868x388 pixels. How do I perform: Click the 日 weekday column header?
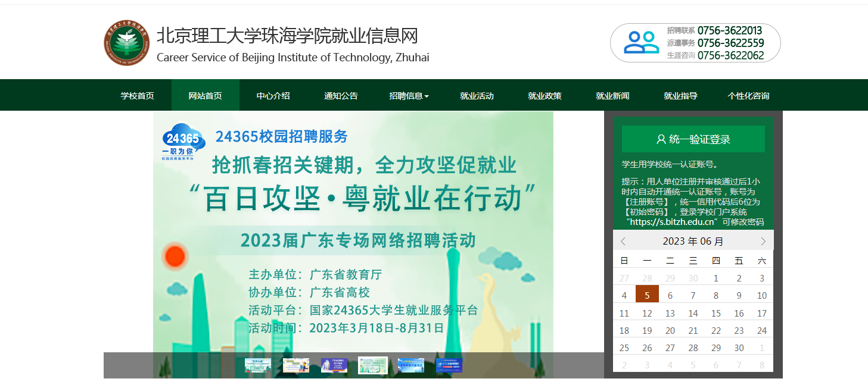click(x=624, y=261)
